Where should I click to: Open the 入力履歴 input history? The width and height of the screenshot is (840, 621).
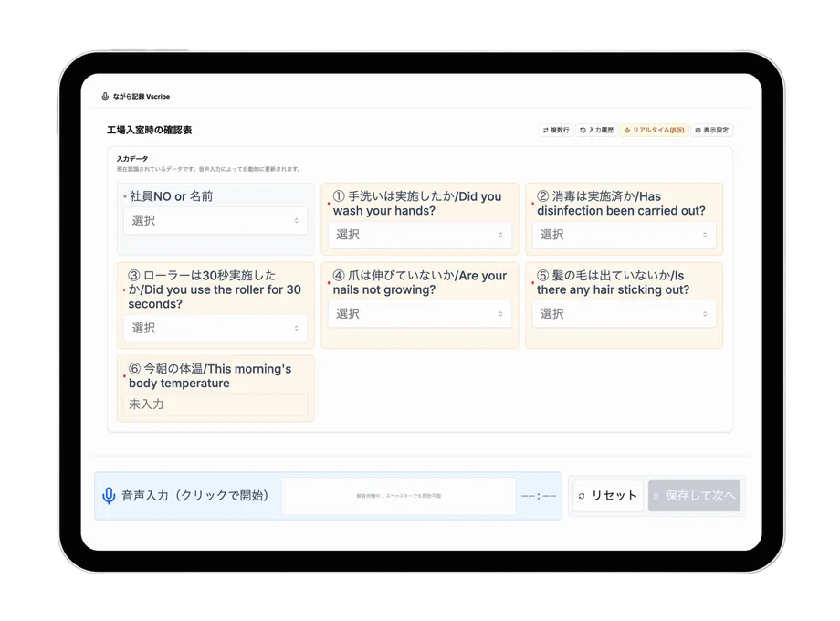click(595, 131)
